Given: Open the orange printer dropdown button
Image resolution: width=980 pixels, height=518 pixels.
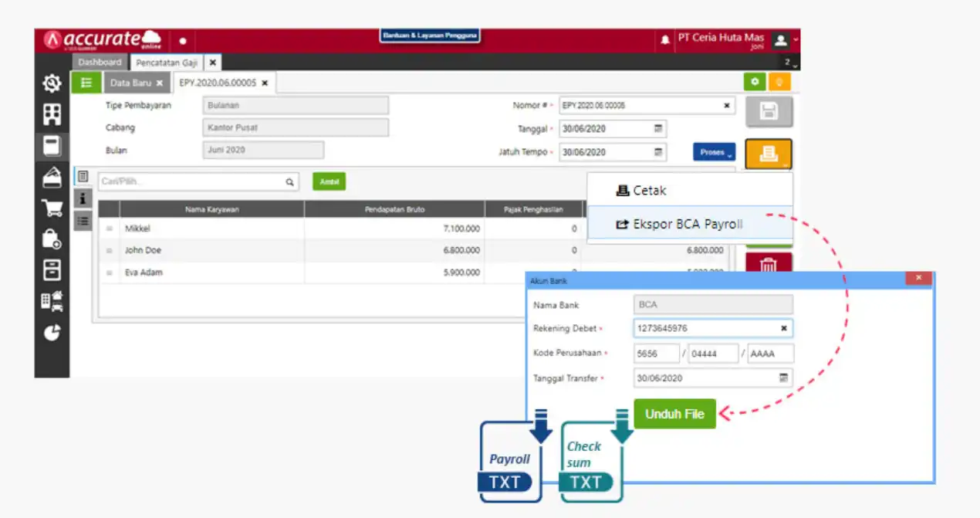Looking at the screenshot, I should [769, 154].
